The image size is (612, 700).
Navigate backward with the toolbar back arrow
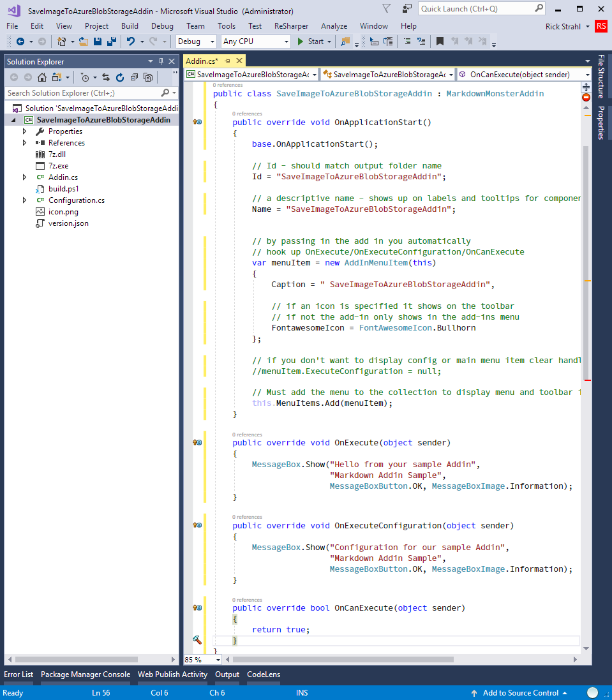(x=20, y=41)
